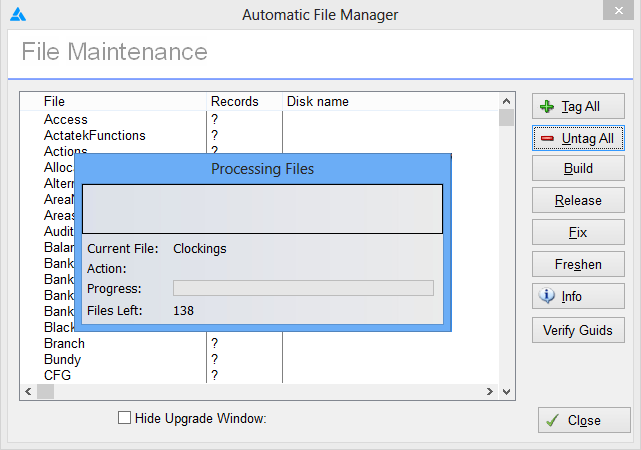Click the horizontal scrollbar thumb

coord(45,392)
